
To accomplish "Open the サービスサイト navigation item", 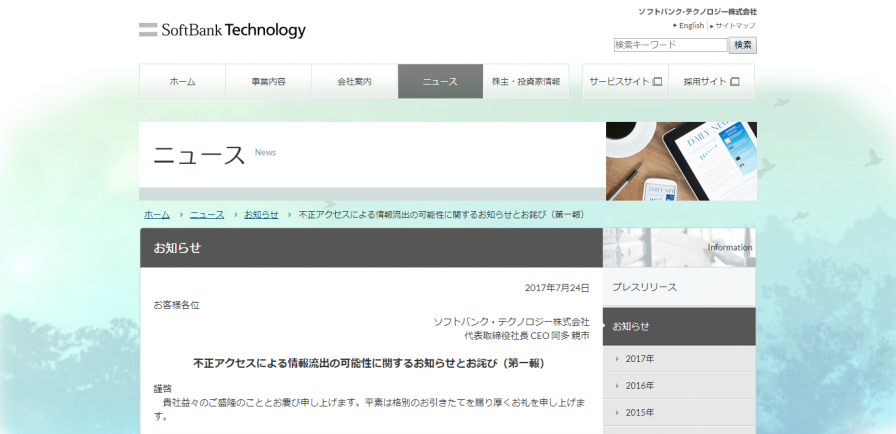I will click(x=625, y=81).
